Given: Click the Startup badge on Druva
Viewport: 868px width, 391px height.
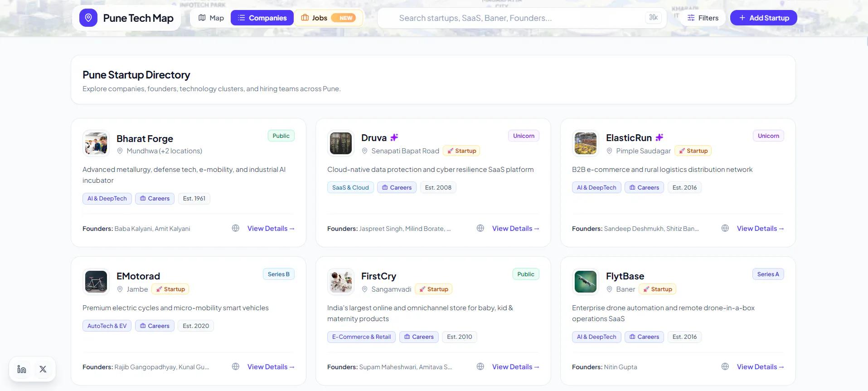Looking at the screenshot, I should tap(461, 151).
